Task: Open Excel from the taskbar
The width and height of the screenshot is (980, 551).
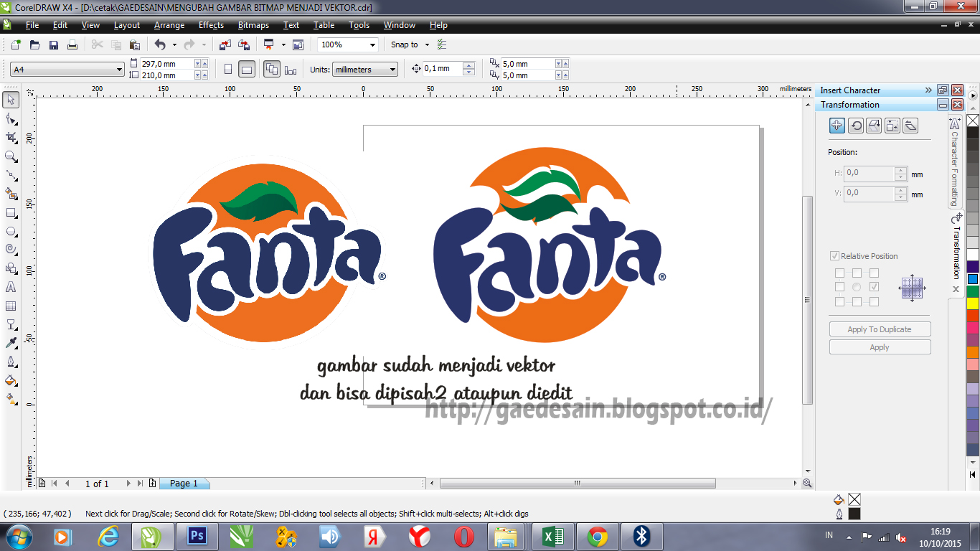Action: tap(552, 537)
